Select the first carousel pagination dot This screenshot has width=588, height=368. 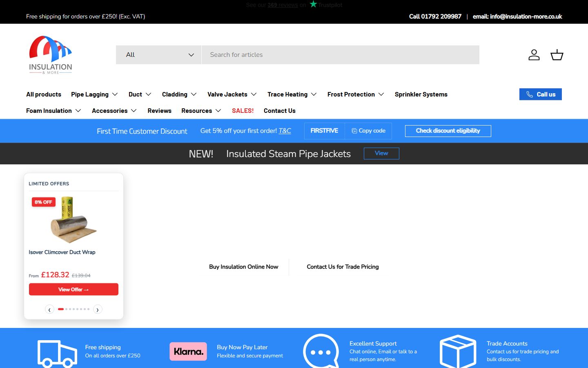pyautogui.click(x=61, y=309)
